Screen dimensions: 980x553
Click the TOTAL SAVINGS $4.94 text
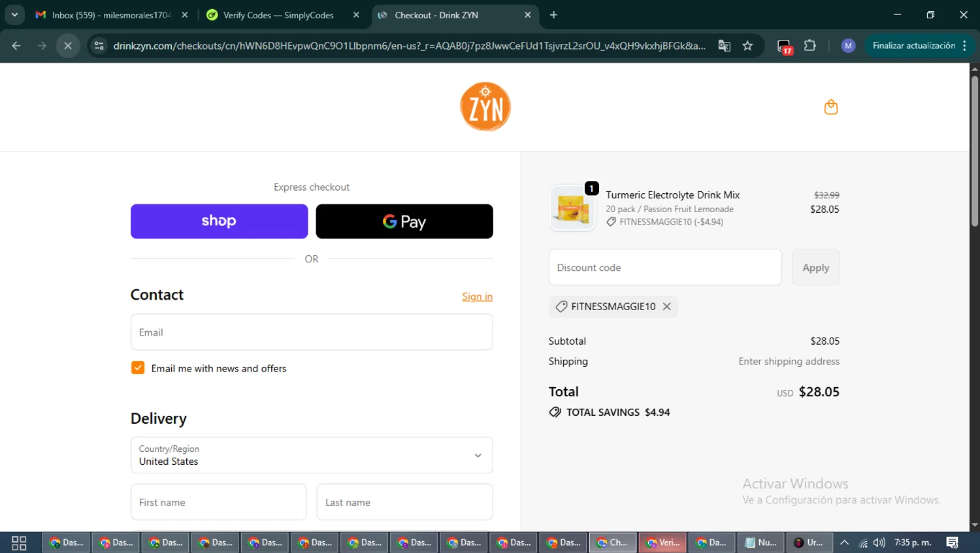pyautogui.click(x=617, y=412)
